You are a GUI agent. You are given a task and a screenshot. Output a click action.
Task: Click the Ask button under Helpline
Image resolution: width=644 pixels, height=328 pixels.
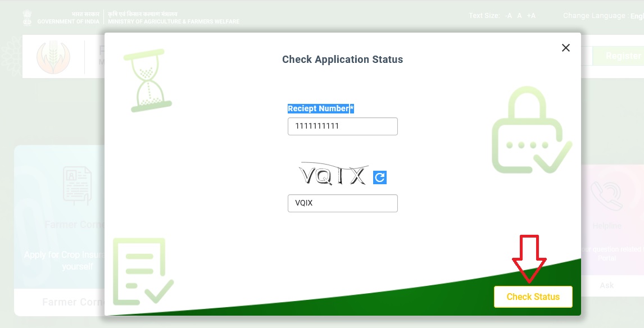pyautogui.click(x=607, y=285)
